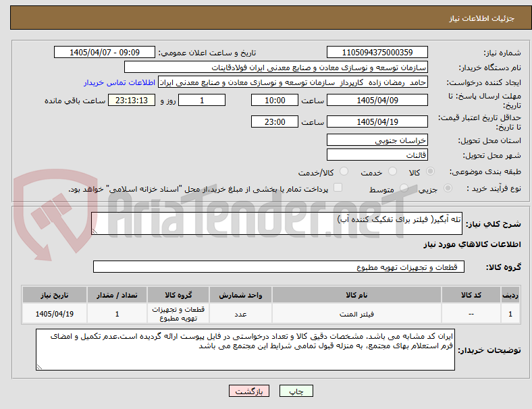The image size is (532, 409).
Task: Click the resize handle of توضیحات خریدار box
Action: click(x=39, y=367)
